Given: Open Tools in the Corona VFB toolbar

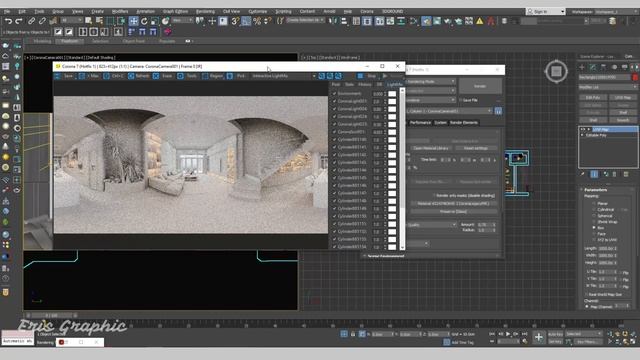Looking at the screenshot, I should pyautogui.click(x=188, y=76).
